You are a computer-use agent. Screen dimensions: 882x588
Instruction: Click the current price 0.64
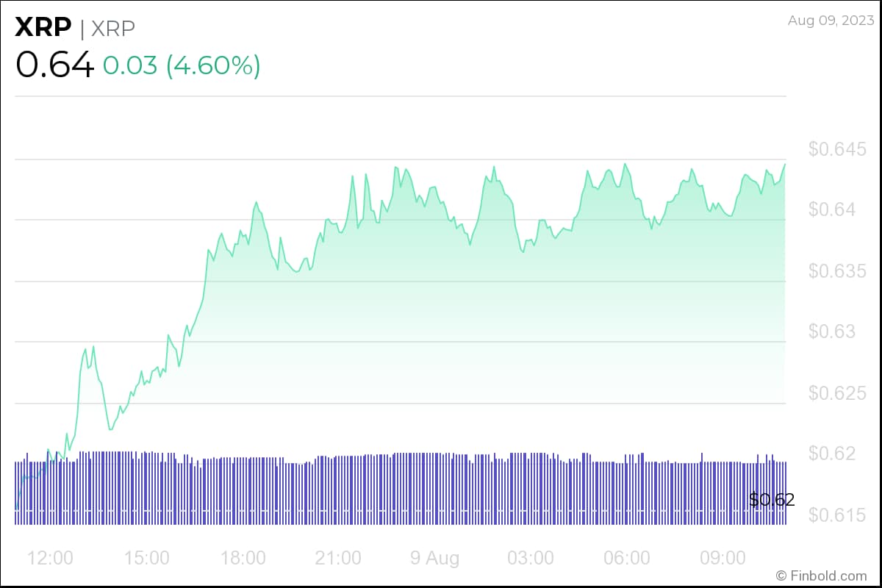[x=55, y=65]
